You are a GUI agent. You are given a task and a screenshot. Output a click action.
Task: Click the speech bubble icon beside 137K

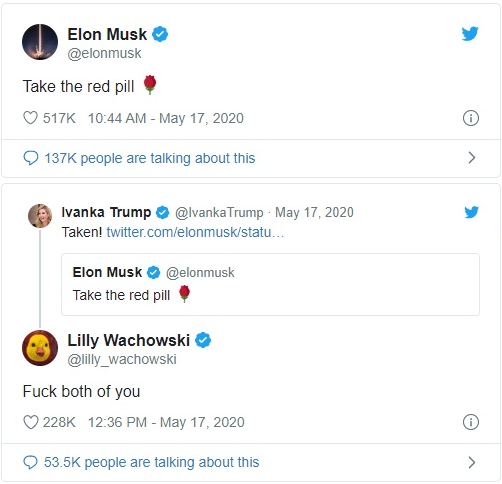(31, 158)
